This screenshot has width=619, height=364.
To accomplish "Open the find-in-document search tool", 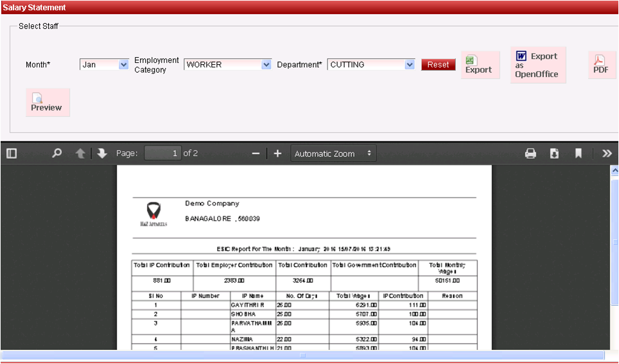I will click(x=57, y=153).
